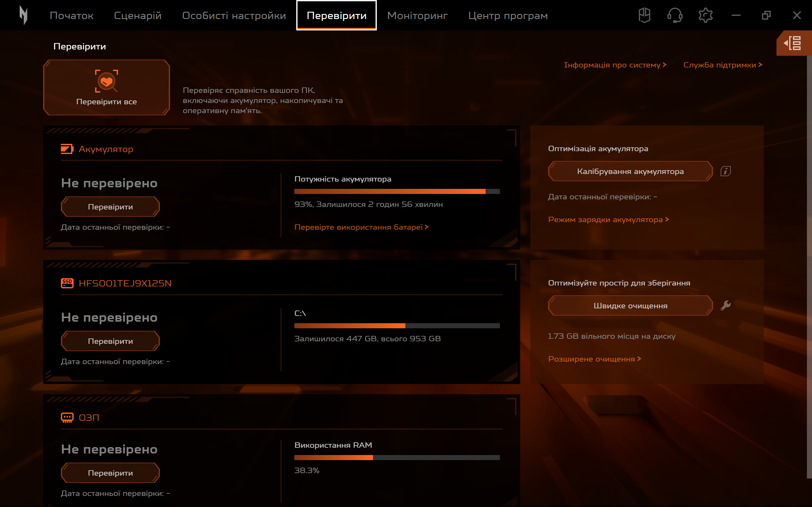This screenshot has height=507, width=812.
Task: Click the info icon beside Калібрування акумулятора
Action: (x=725, y=171)
